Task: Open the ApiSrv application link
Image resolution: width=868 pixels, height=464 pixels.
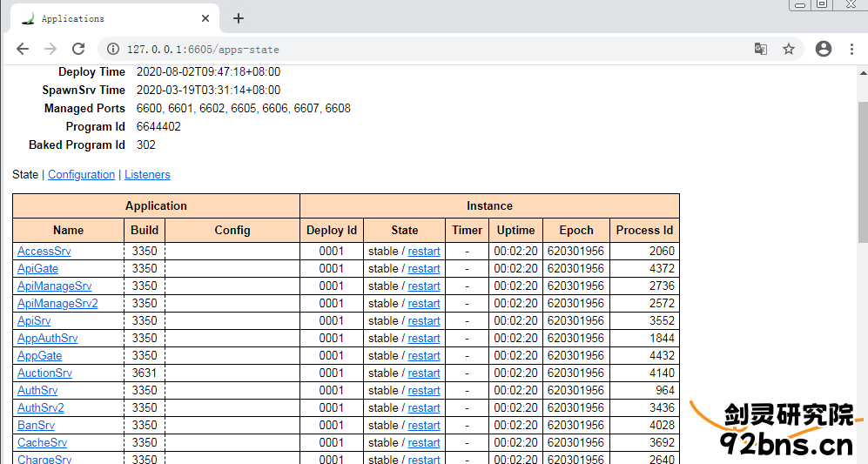Action: pos(34,320)
